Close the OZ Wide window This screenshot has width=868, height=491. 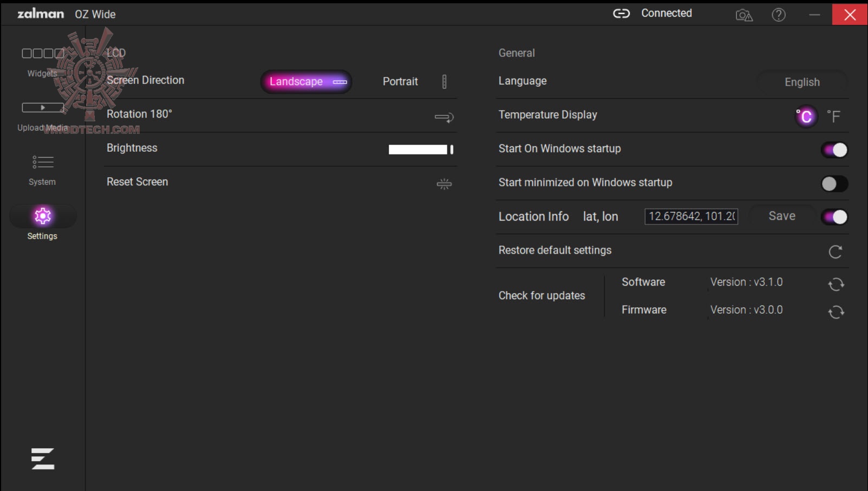click(x=850, y=15)
